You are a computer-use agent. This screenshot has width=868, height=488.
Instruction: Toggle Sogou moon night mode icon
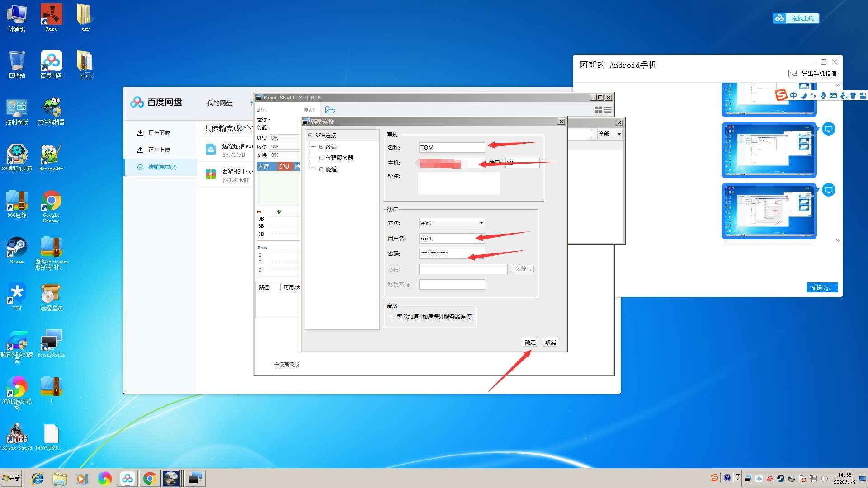tap(803, 95)
